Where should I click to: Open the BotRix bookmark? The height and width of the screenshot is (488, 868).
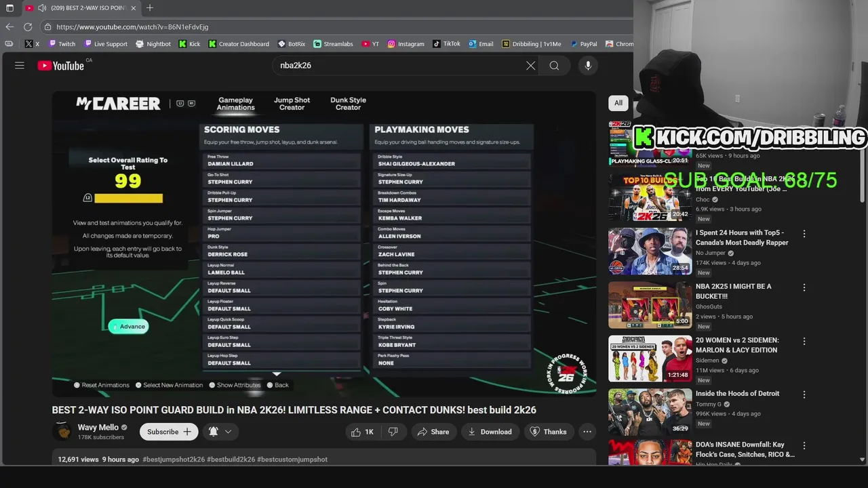292,44
